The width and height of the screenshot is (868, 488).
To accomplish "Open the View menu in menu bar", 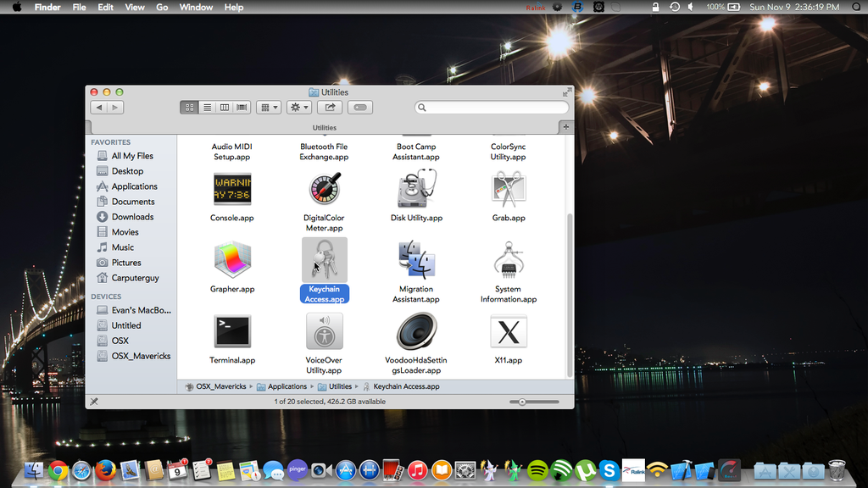I will (135, 7).
